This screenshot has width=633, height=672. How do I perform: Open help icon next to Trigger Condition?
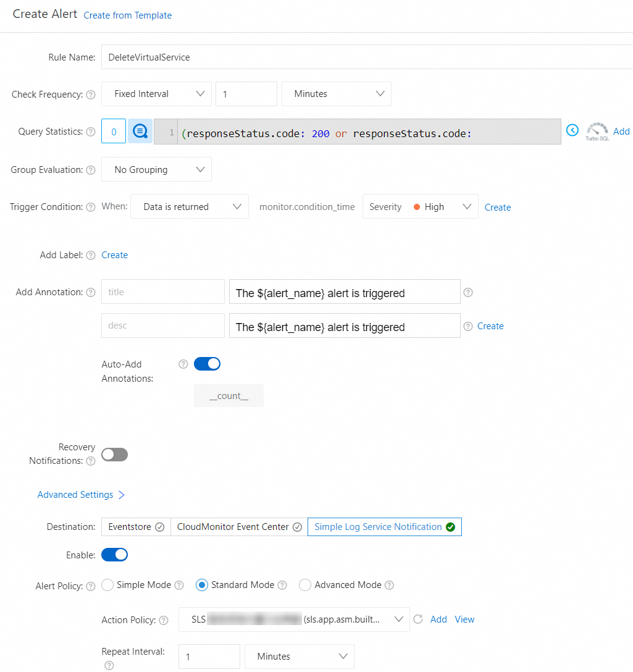(x=90, y=207)
